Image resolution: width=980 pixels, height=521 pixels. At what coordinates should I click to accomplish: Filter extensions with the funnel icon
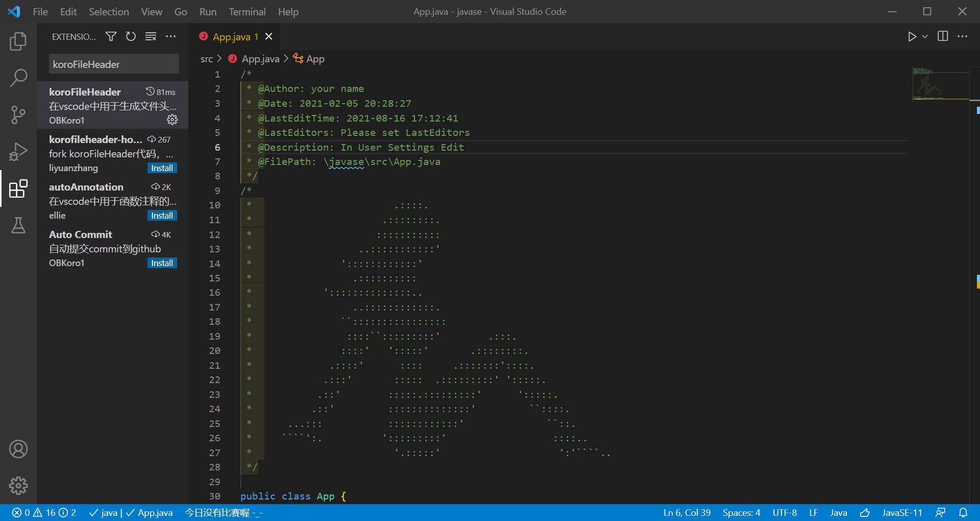coord(111,36)
